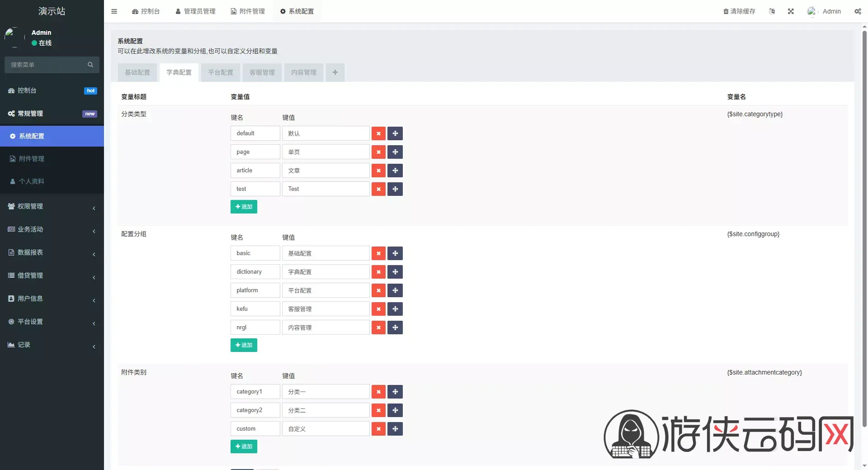The width and height of the screenshot is (868, 470).
Task: Switch to the 客服管理 tab
Action: click(x=262, y=72)
